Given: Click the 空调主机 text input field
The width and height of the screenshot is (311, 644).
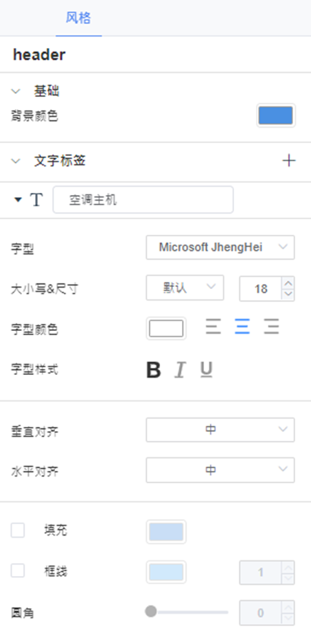Looking at the screenshot, I should [x=143, y=200].
